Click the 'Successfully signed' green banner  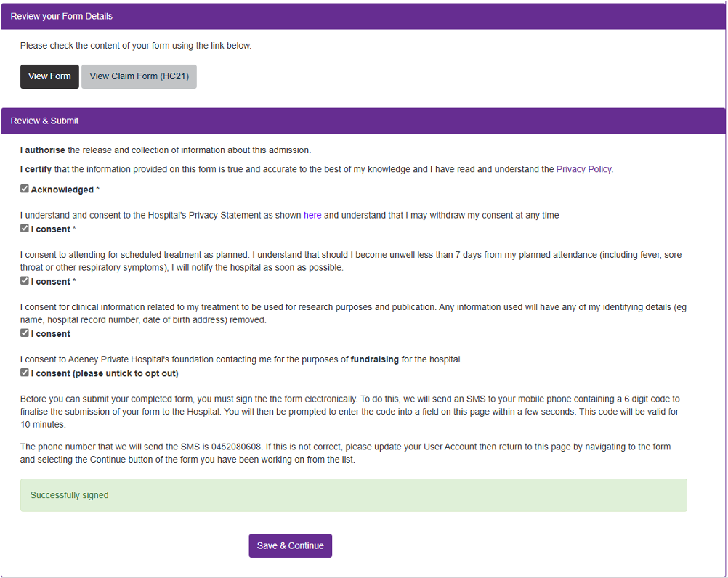coord(353,495)
